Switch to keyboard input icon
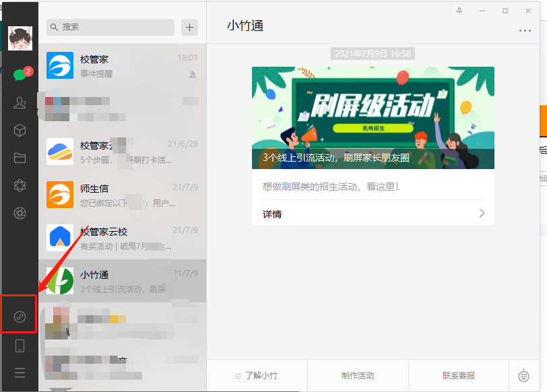This screenshot has width=547, height=392. [x=523, y=376]
